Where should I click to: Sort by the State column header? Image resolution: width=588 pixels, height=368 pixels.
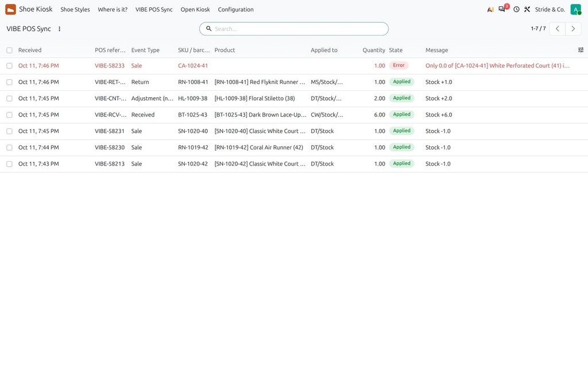[x=396, y=50]
